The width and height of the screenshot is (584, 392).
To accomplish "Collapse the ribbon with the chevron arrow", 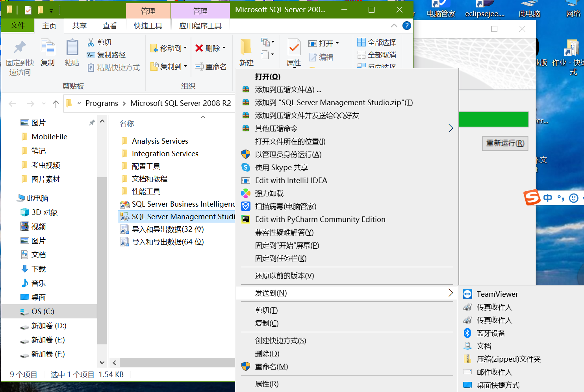I will click(394, 26).
